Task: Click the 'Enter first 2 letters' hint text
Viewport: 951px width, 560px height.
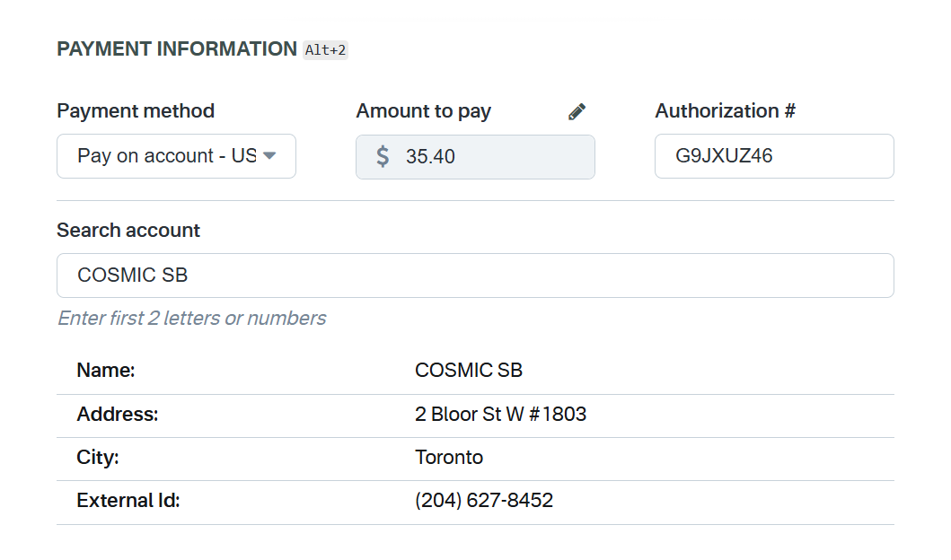Action: 191,319
